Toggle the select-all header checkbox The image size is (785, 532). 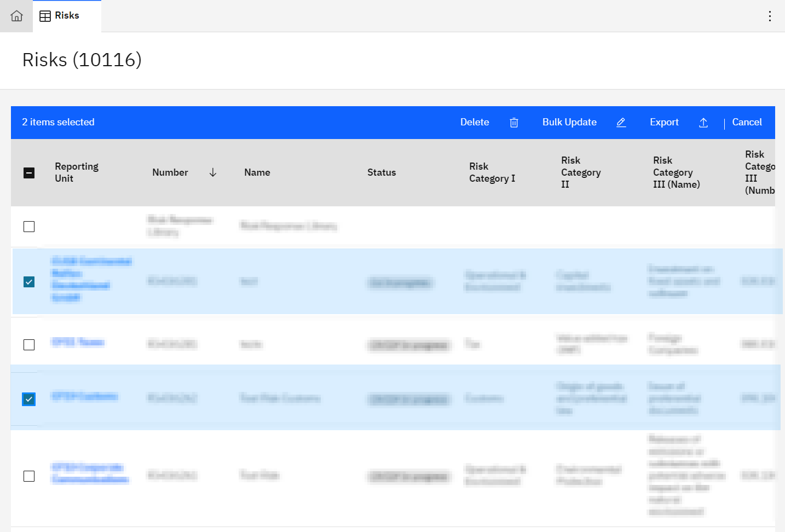click(x=29, y=173)
